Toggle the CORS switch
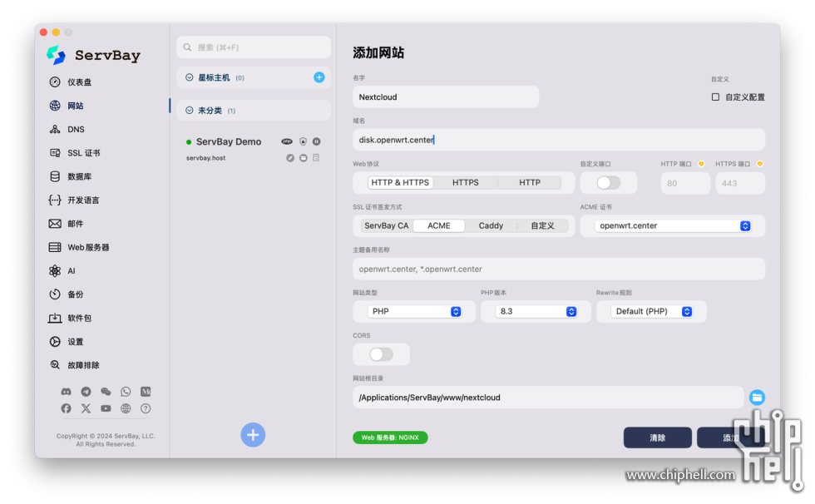The width and height of the screenshot is (815, 504). point(381,354)
